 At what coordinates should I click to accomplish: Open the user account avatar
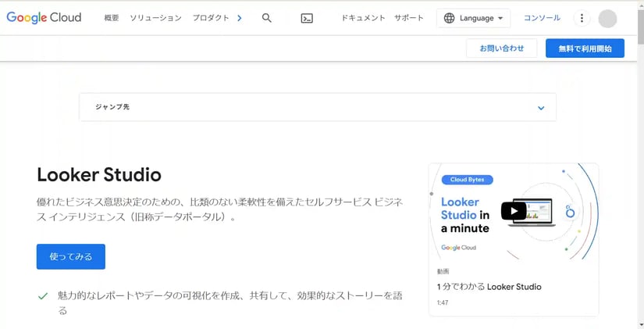point(607,19)
